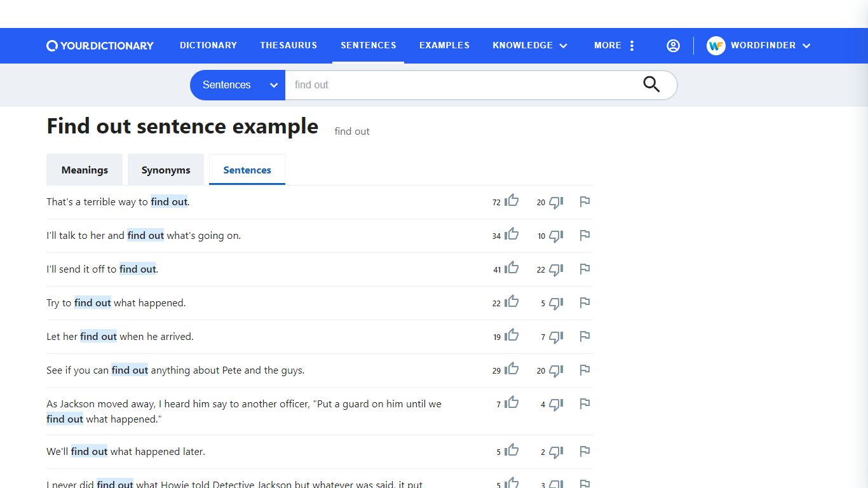Click highlighted 'find out' in 'We'll' sentence
Viewport: 868px width, 488px height.
click(x=89, y=452)
